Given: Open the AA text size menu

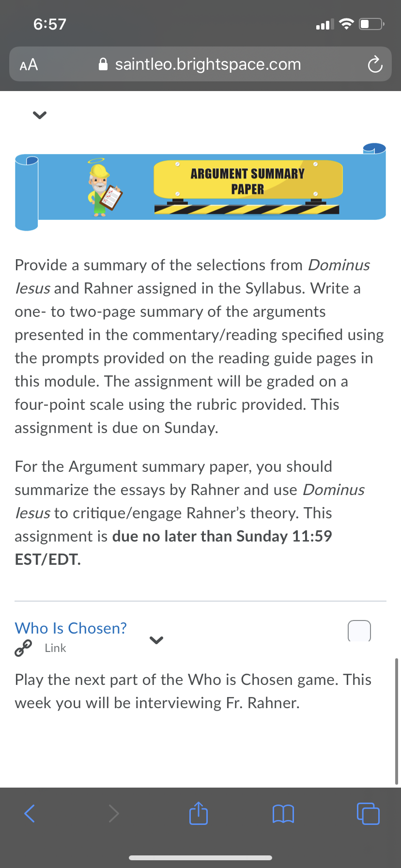Looking at the screenshot, I should (29, 64).
